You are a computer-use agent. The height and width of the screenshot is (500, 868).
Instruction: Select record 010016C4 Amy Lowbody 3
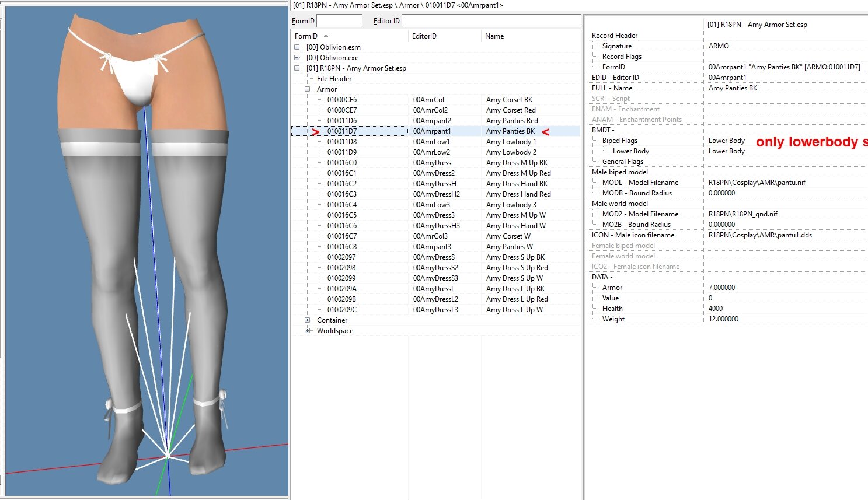click(435, 205)
